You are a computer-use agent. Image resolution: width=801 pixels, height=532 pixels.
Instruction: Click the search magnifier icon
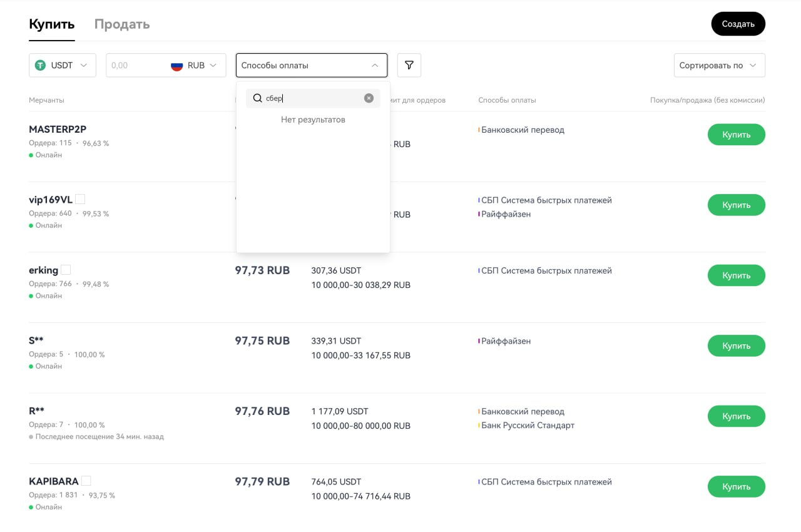click(257, 98)
